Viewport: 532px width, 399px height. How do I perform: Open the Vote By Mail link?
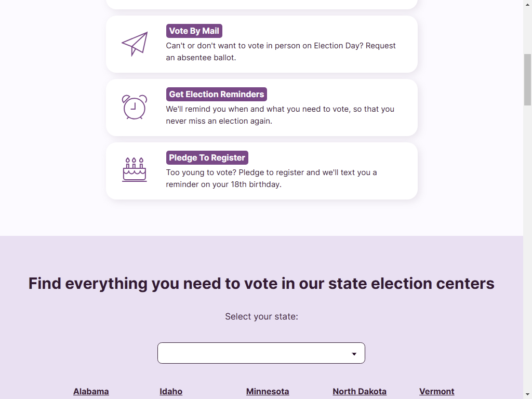tap(194, 31)
